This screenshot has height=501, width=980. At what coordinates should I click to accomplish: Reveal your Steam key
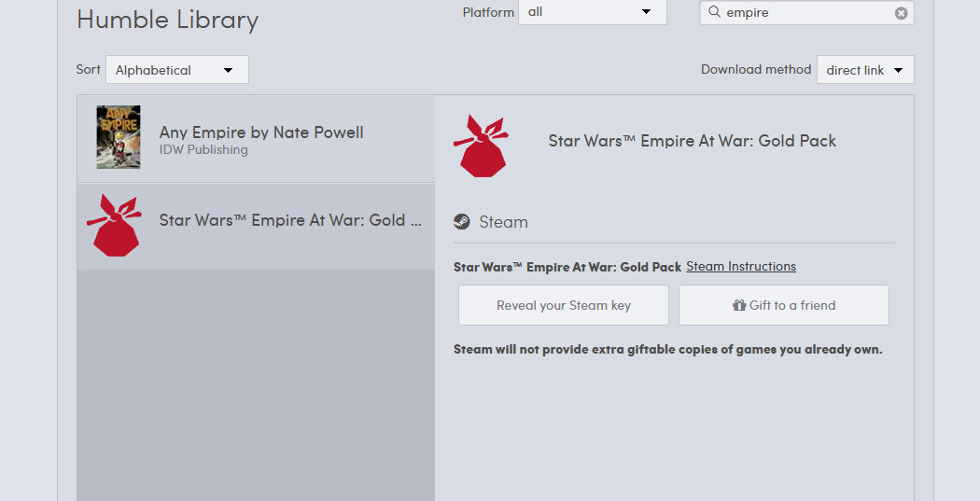click(564, 305)
